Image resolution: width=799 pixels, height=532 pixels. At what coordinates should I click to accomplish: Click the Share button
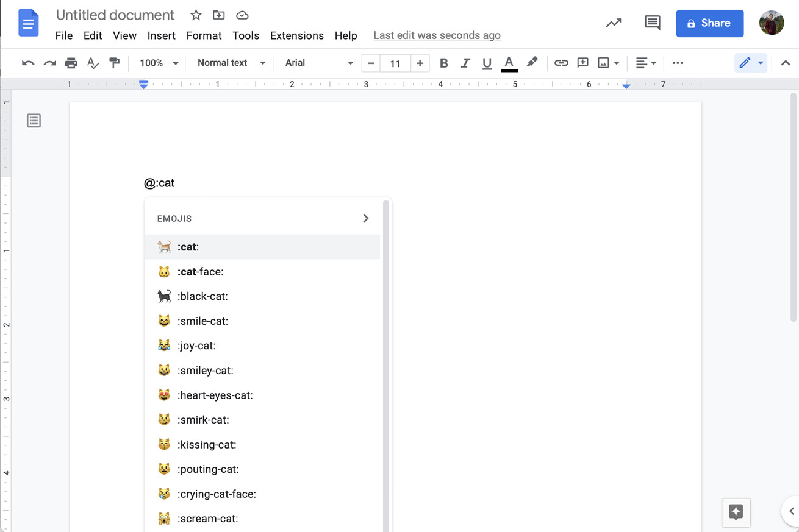tap(710, 23)
